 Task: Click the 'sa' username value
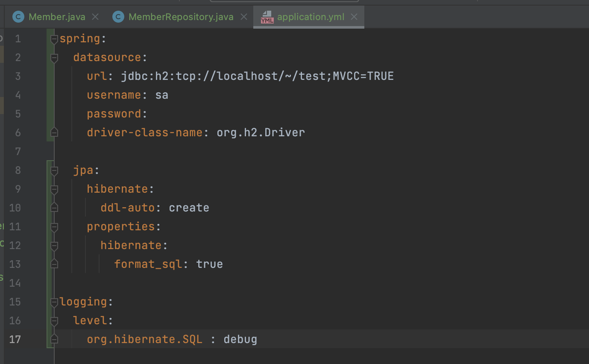coord(162,95)
